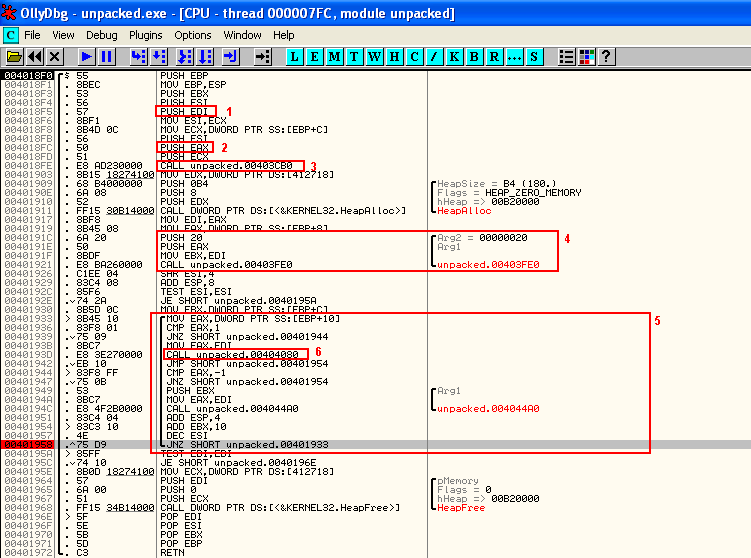Pause the debugged program
Screen dimensions: 751x558
[106, 57]
